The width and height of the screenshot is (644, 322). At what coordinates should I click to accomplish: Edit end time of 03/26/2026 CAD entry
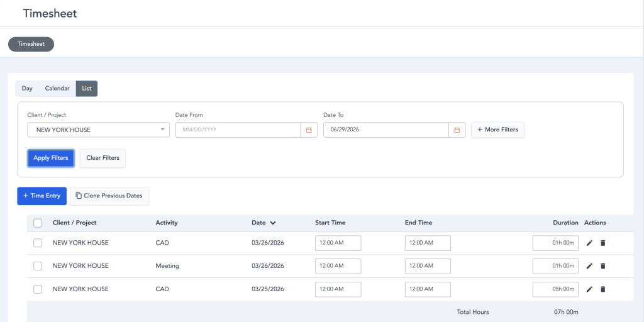click(428, 243)
